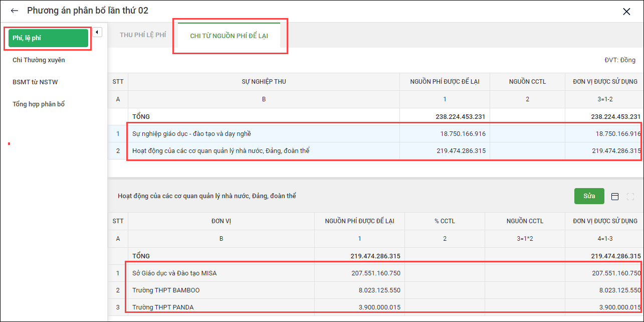The width and height of the screenshot is (644, 322).
Task: Click the ĐƠN VỊ column header
Action: tap(221, 221)
